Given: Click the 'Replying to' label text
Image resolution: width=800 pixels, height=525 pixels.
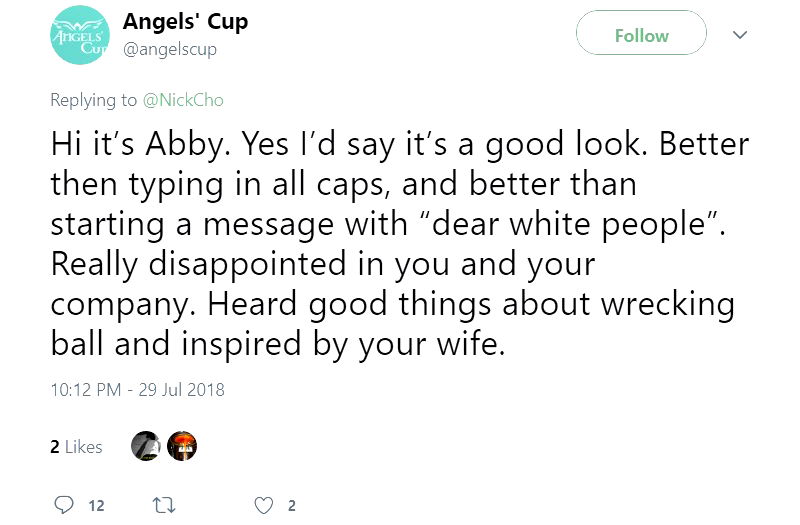Looking at the screenshot, I should coord(93,100).
